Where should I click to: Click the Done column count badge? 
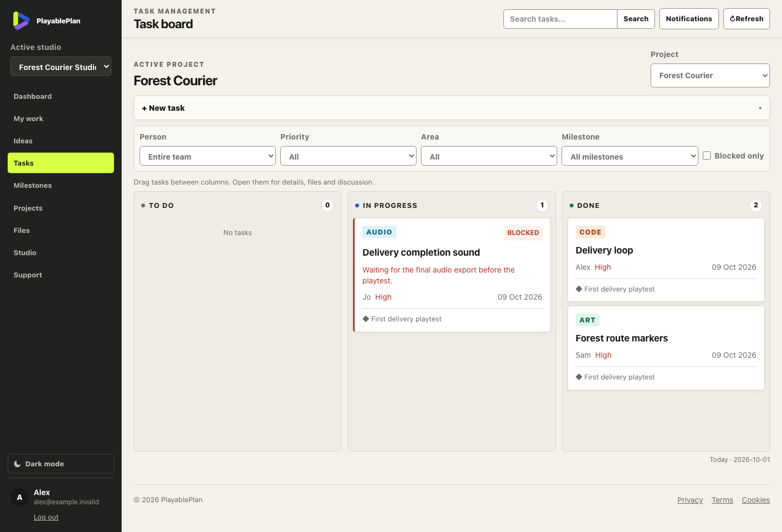click(756, 205)
